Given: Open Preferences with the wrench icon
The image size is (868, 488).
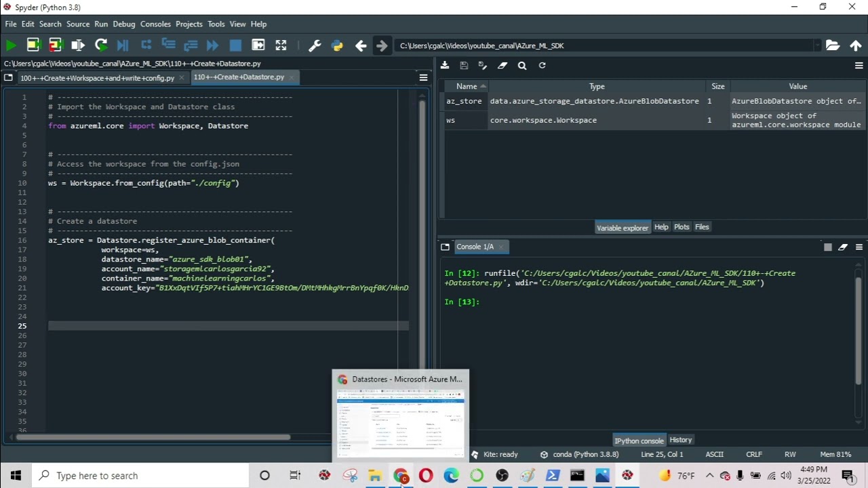Looking at the screenshot, I should [315, 45].
